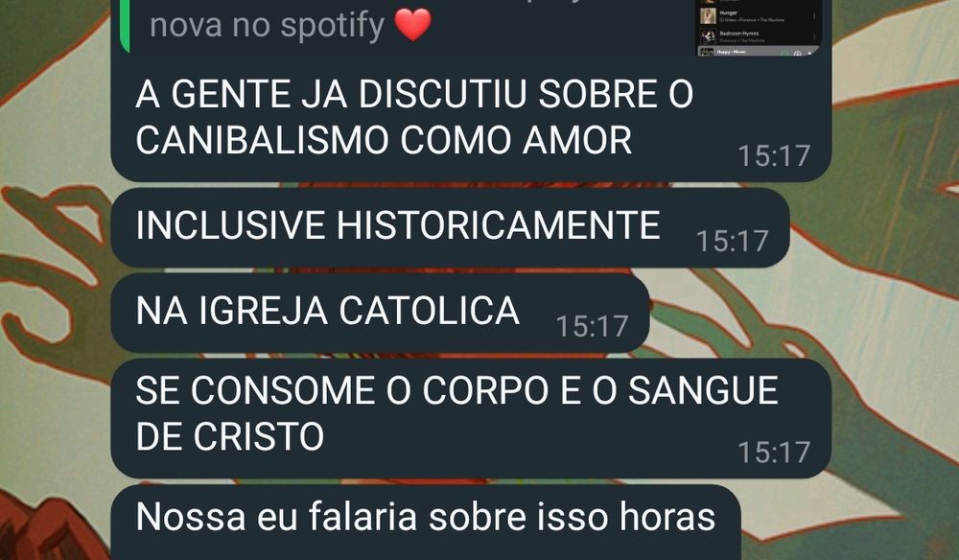The height and width of the screenshot is (560, 959).
Task: Click the green reply indicator bar
Action: (126, 26)
